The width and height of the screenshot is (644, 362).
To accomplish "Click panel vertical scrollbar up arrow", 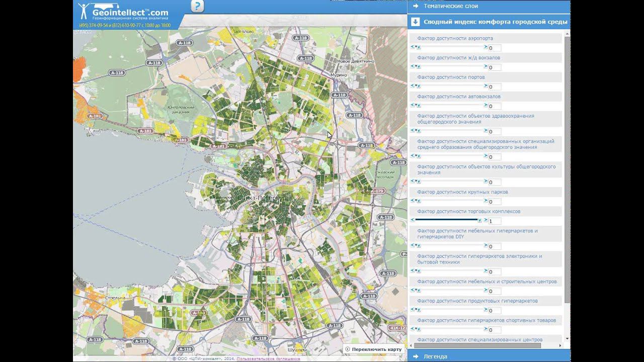I will [568, 34].
